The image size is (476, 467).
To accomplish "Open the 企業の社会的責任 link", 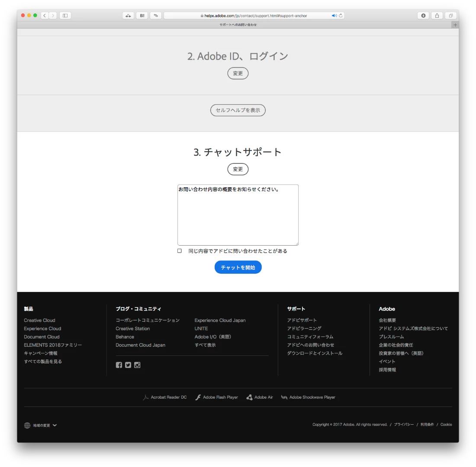I will coord(396,345).
